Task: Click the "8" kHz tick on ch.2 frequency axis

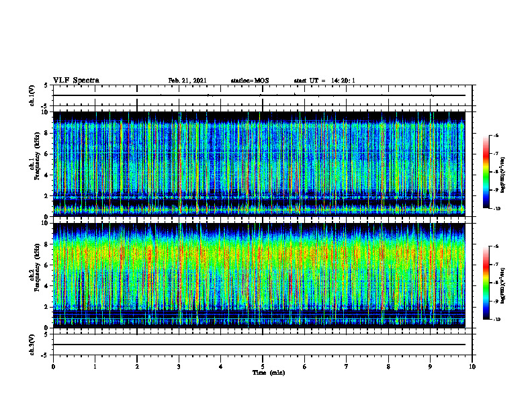Action: coord(47,244)
